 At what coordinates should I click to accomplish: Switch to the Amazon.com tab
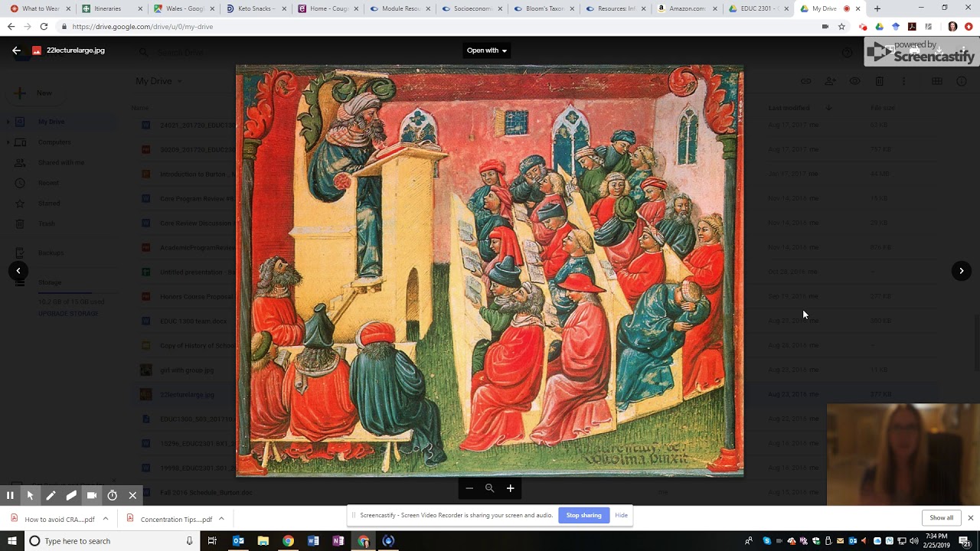[688, 8]
